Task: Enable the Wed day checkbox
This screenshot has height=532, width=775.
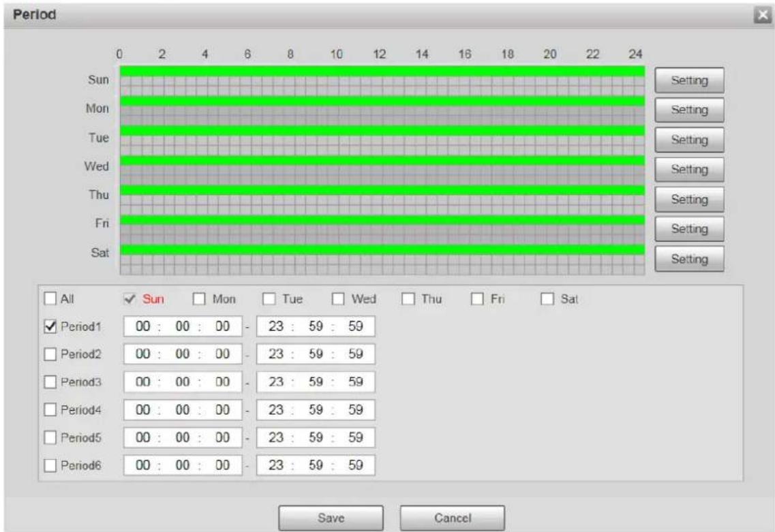Action: coord(338,299)
